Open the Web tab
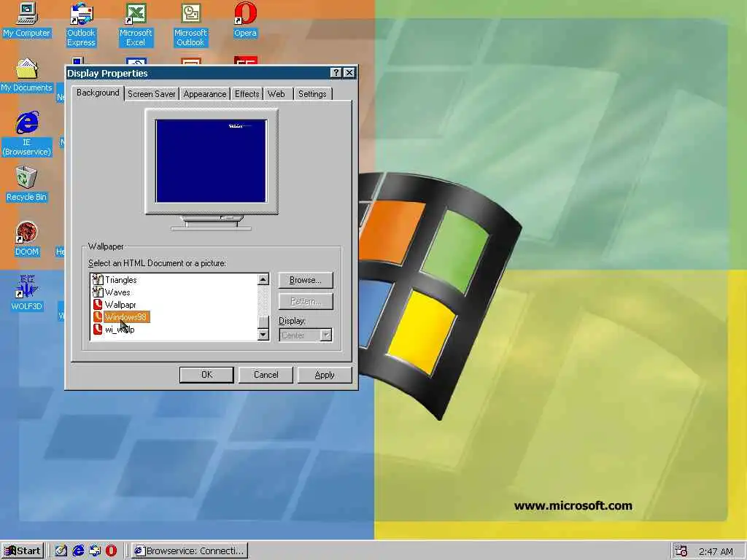 point(276,94)
